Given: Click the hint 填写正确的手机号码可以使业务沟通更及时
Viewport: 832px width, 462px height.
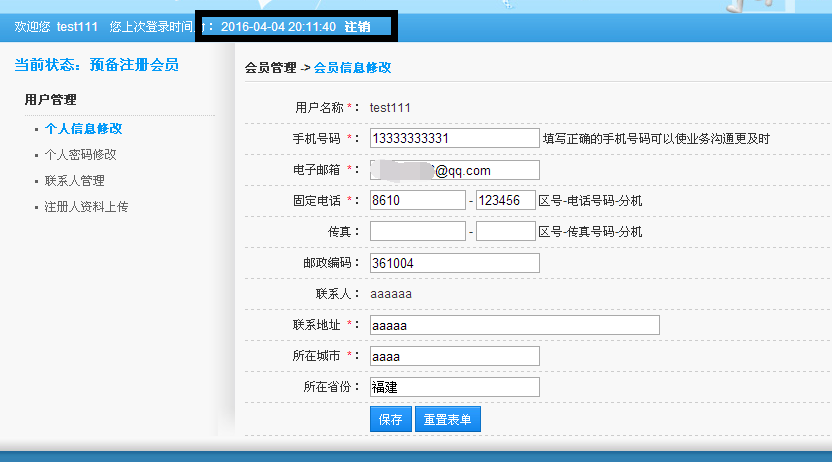Looking at the screenshot, I should [x=656, y=138].
